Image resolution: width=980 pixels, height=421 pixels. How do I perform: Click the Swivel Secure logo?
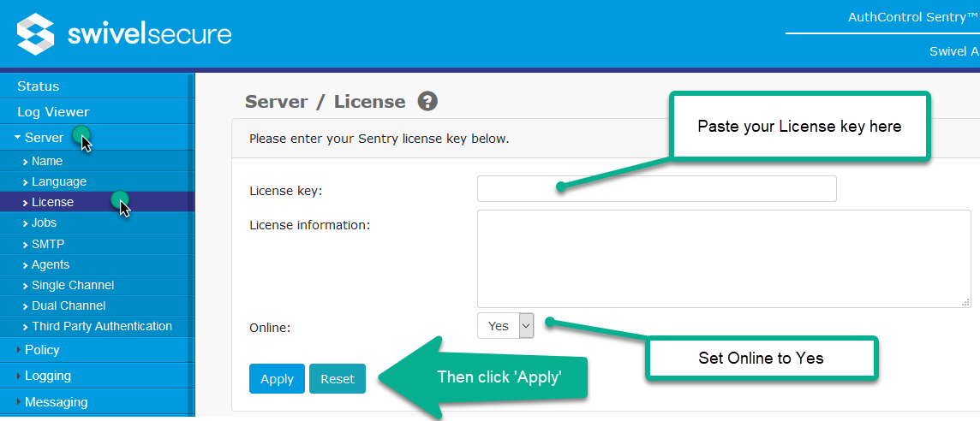click(124, 34)
